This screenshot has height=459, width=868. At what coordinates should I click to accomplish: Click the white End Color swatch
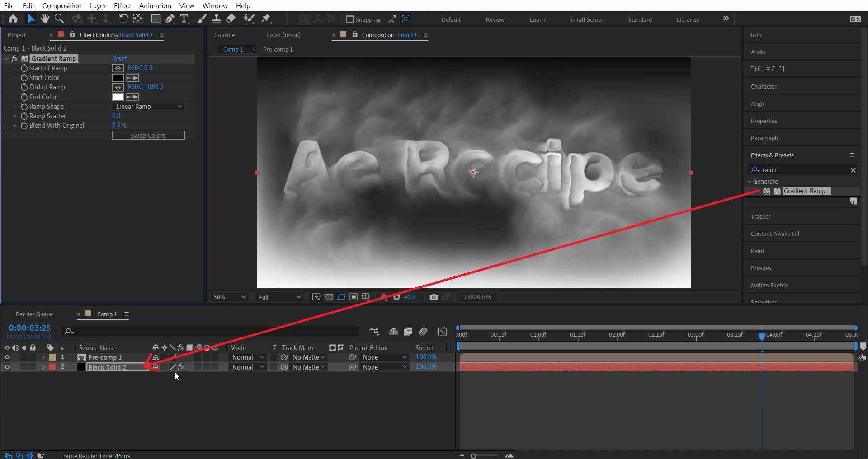(x=118, y=97)
